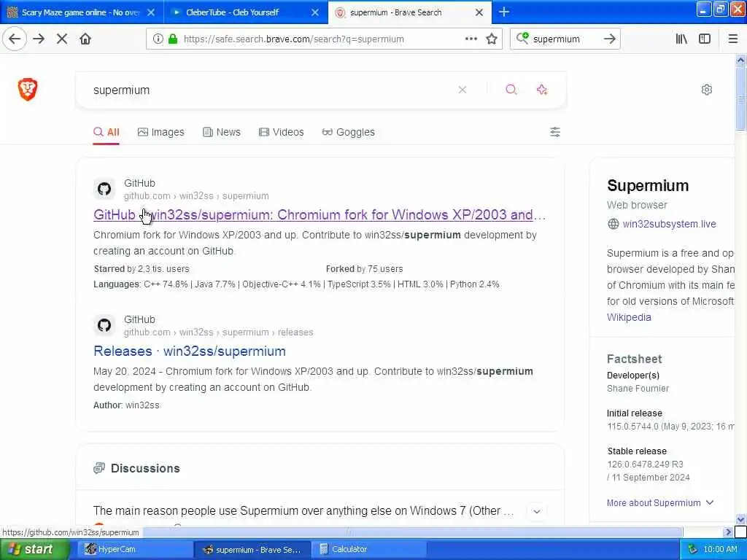The image size is (747, 560).
Task: Switch to CleberTube tab
Action: pos(233,12)
